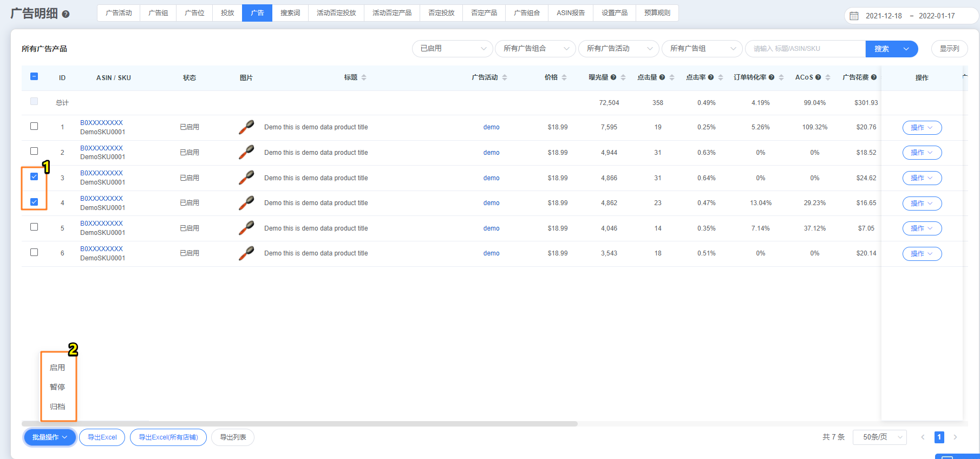This screenshot has height=459, width=980.
Task: Switch to the 搜索词 tab
Action: [290, 13]
